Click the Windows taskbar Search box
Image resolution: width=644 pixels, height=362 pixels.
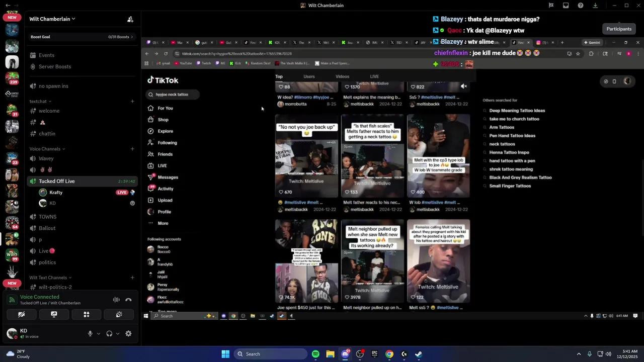click(271, 354)
